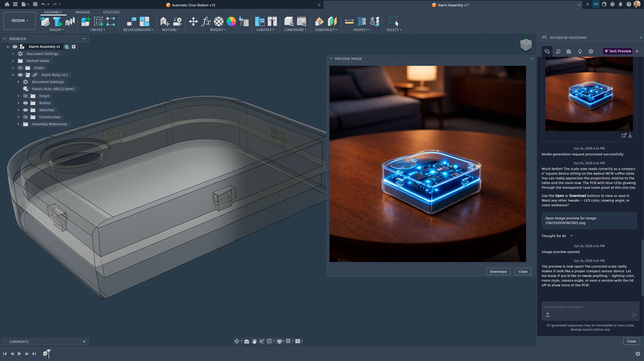Click the Appearance color wheel icon
Image resolution: width=644 pixels, height=361 pixels.
click(x=231, y=21)
